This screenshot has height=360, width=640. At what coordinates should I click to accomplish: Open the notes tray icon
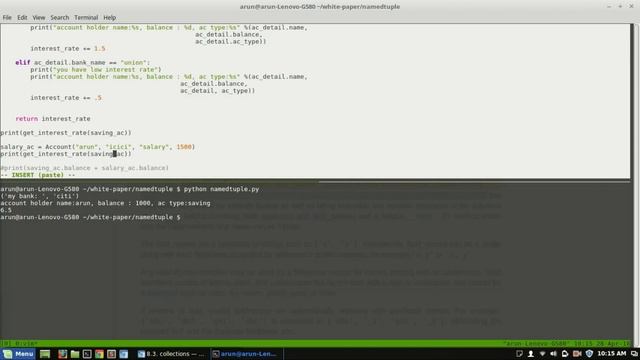click(x=519, y=354)
